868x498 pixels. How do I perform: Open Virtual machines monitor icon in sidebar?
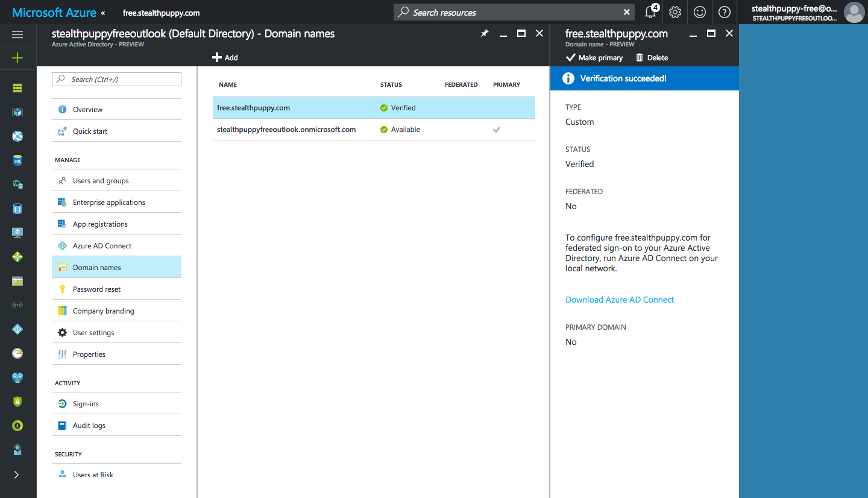tap(17, 233)
